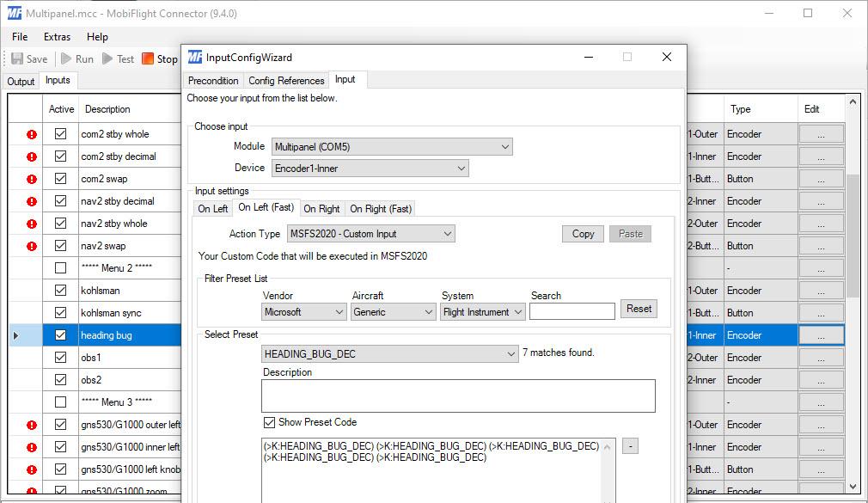The height and width of the screenshot is (503, 868).
Task: Click the Test toolbar icon
Action: click(108, 59)
